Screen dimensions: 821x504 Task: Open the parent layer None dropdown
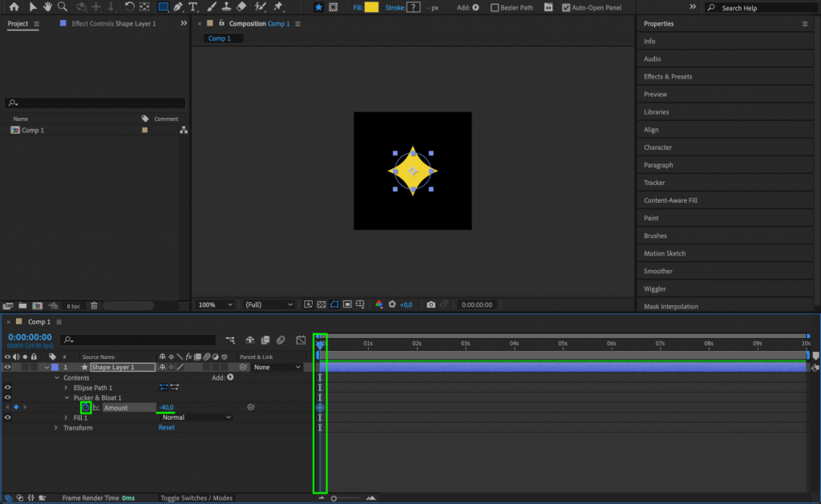tap(277, 367)
